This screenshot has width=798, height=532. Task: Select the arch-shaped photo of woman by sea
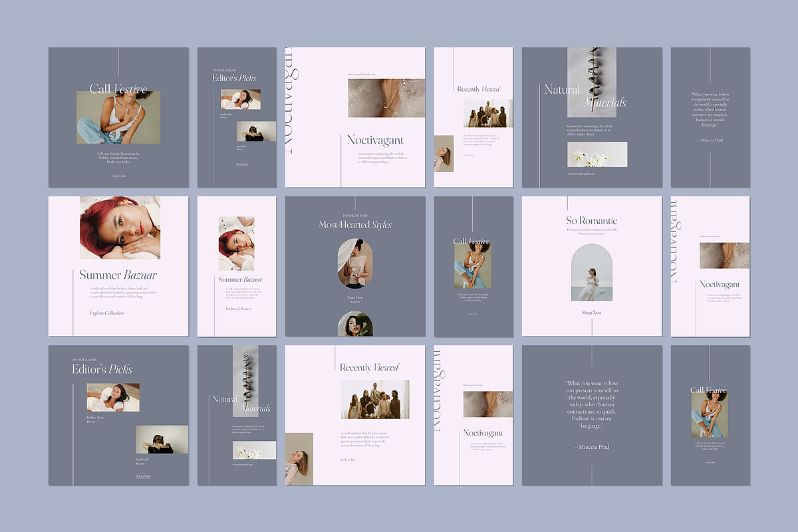coord(592,273)
